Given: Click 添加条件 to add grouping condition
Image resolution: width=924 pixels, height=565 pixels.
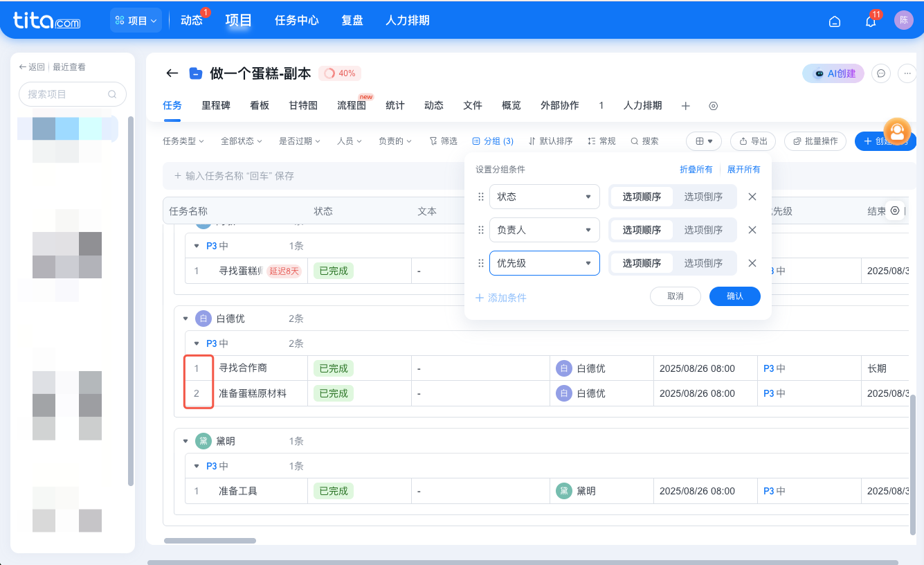Looking at the screenshot, I should pos(500,296).
